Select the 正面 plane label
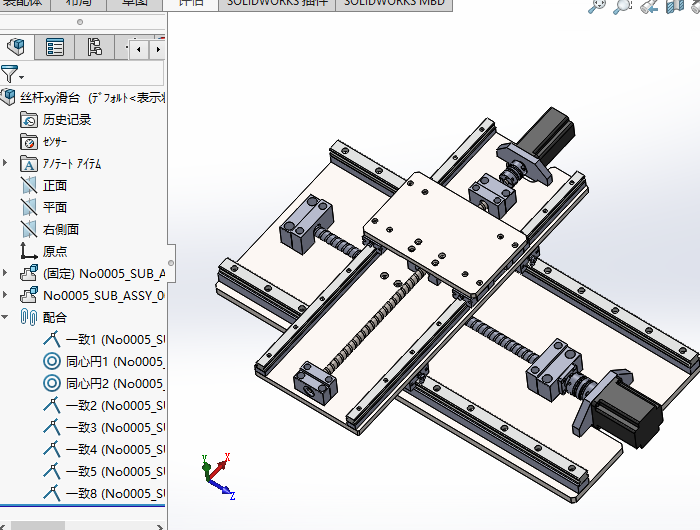 [x=55, y=185]
